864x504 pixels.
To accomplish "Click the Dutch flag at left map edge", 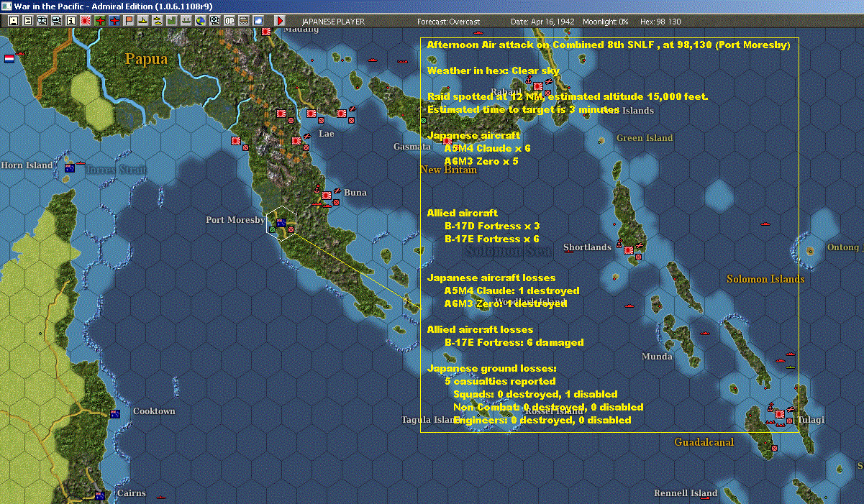I will pyautogui.click(x=9, y=59).
